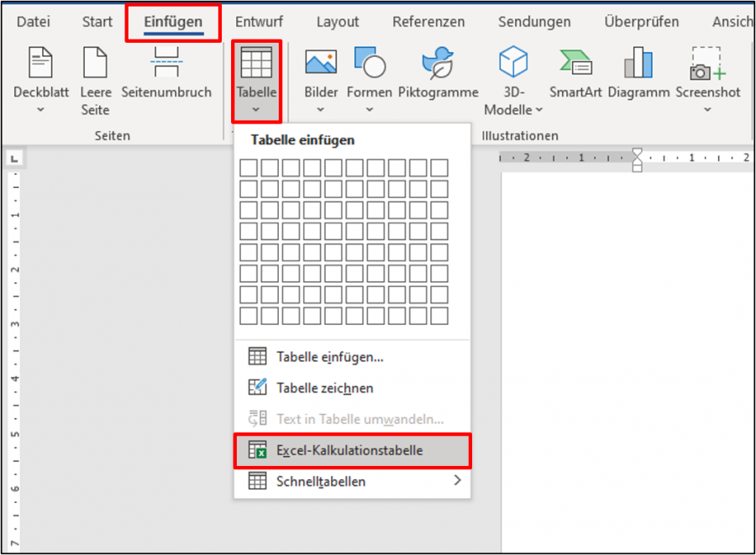This screenshot has width=756, height=555.
Task: Insert SmartArt graphic
Action: 575,63
